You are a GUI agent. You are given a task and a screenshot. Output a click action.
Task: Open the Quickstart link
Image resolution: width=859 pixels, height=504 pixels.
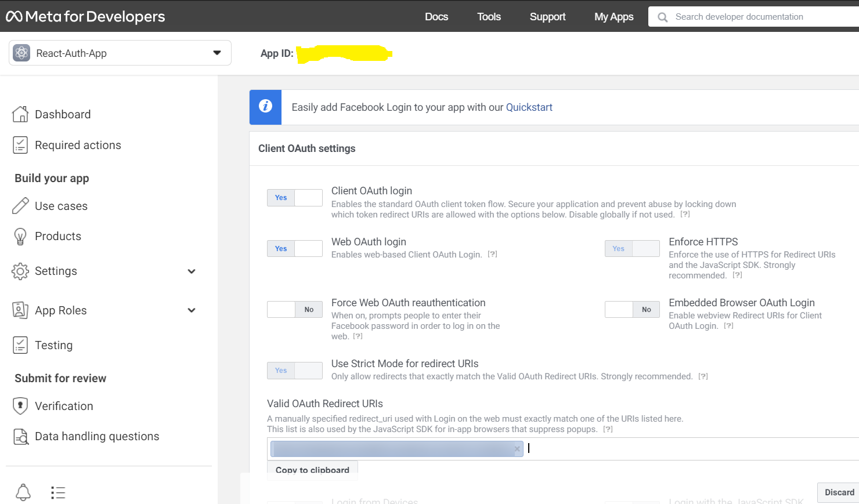[529, 107]
